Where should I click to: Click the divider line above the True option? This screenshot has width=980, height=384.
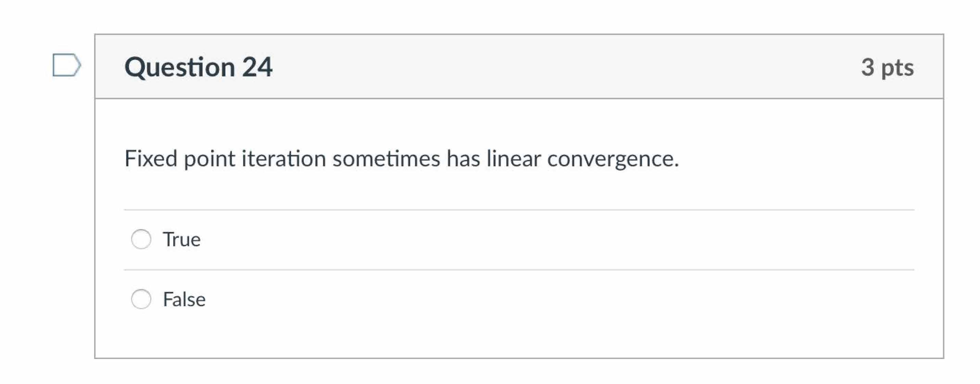(x=519, y=210)
